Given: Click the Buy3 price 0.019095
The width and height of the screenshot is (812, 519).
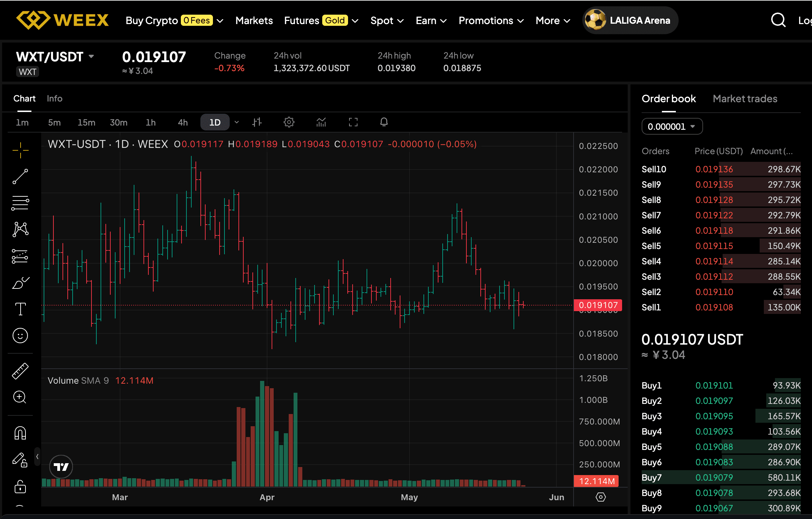Looking at the screenshot, I should (714, 416).
